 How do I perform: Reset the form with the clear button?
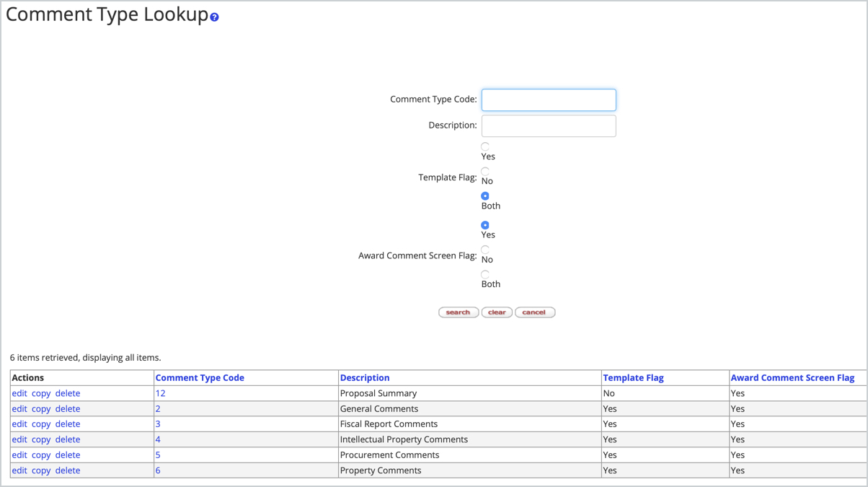(497, 312)
